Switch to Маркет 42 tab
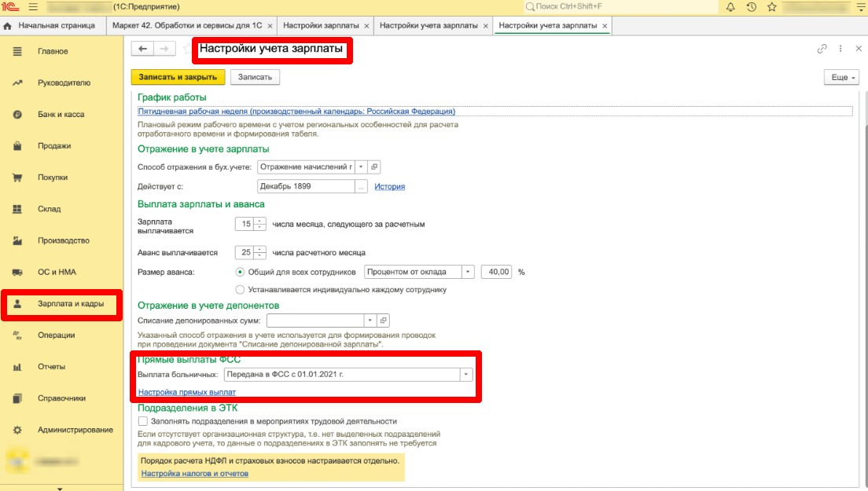 point(187,26)
